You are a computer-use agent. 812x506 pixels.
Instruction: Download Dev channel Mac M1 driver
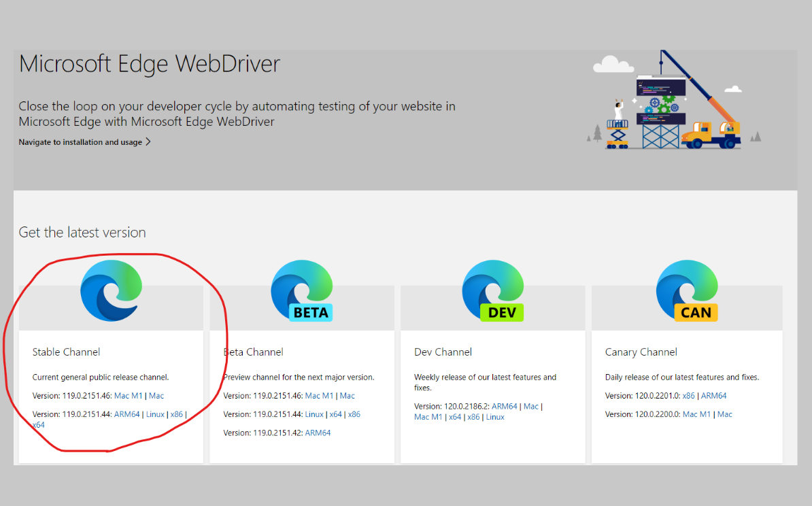pos(428,417)
